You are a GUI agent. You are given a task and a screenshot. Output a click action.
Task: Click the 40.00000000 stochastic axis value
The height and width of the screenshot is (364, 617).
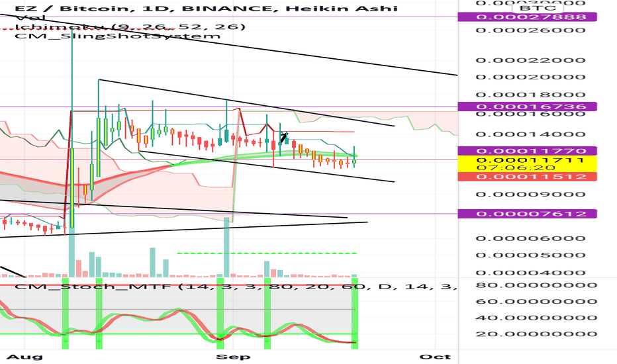(x=536, y=318)
